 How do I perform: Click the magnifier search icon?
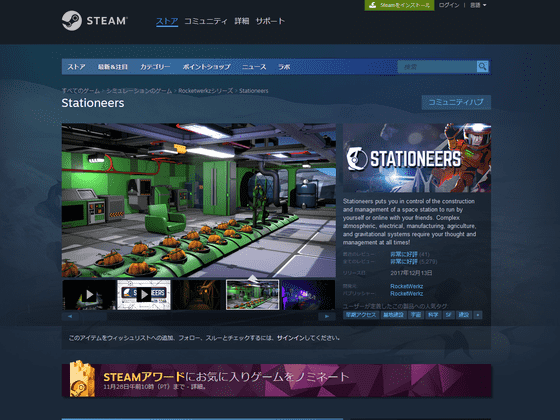click(x=482, y=66)
